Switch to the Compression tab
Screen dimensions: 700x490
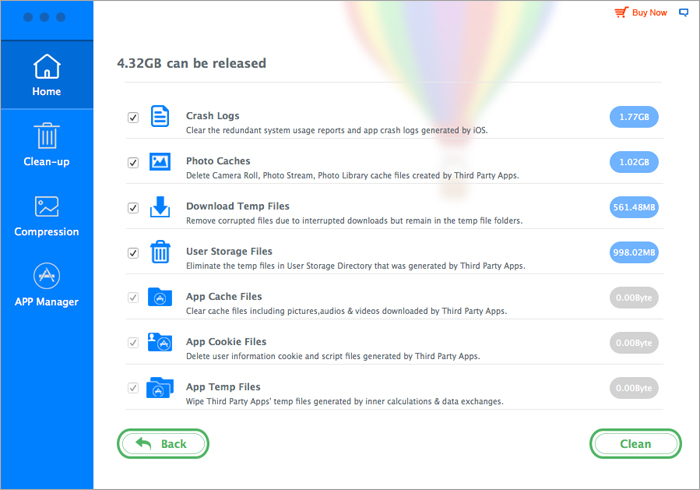(46, 215)
